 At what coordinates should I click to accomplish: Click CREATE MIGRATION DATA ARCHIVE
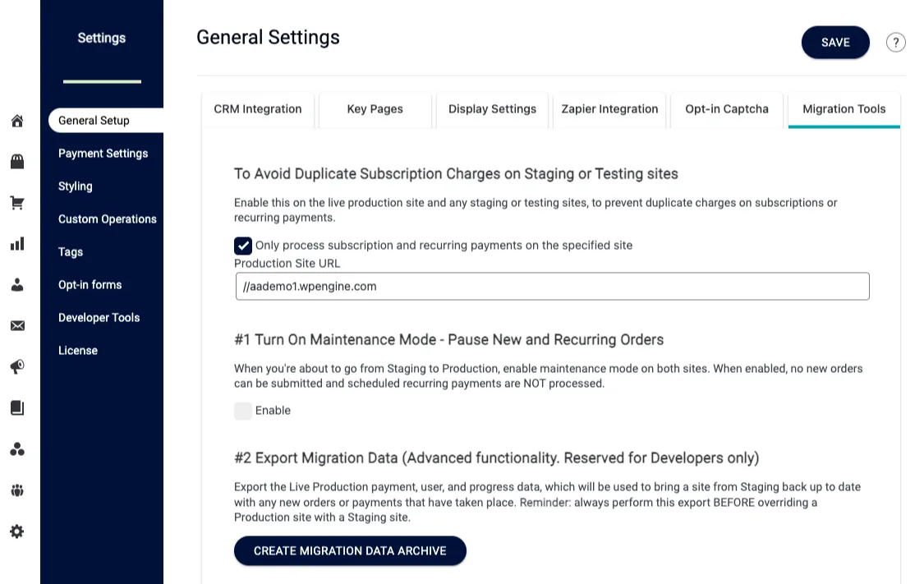(350, 550)
